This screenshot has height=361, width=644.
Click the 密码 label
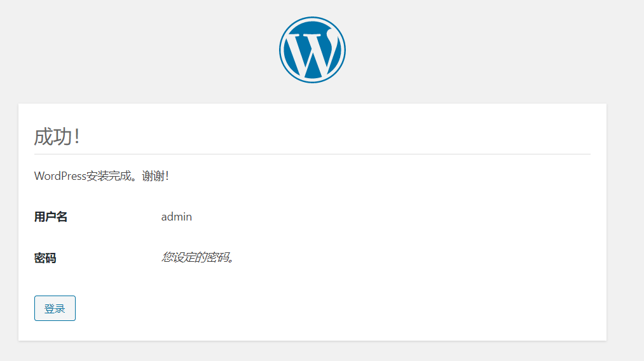coord(45,258)
